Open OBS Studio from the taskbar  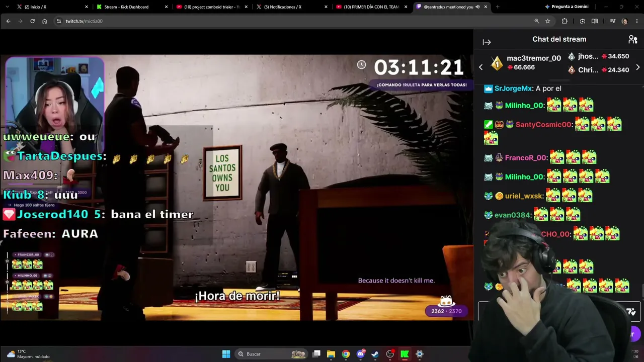tap(390, 354)
